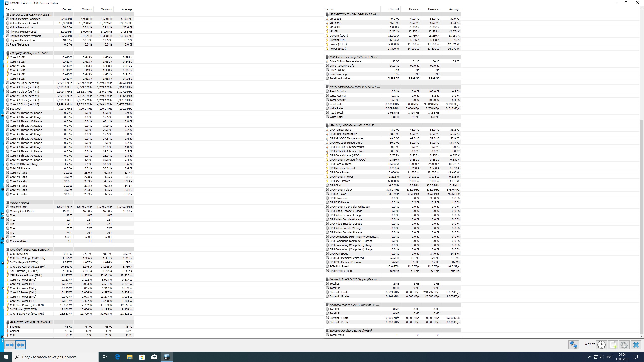The height and width of the screenshot is (362, 644).
Task: Select the CPU (Tctl/Tdie) sensor row
Action: pyautogui.click(x=19, y=254)
